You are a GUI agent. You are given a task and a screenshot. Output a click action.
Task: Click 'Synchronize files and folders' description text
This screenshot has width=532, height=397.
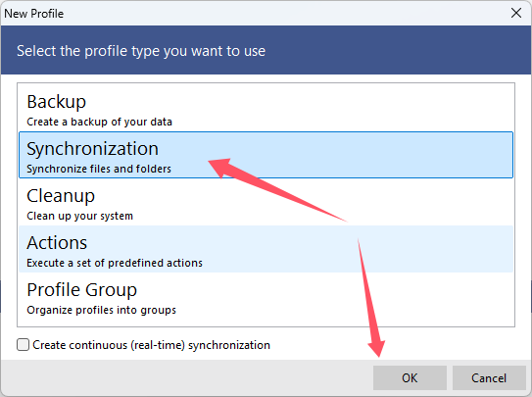point(99,169)
